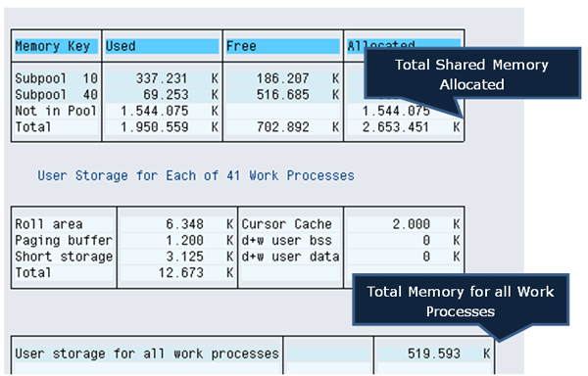Click Subpool 40 free value 516.685
588x376 pixels.
[283, 95]
